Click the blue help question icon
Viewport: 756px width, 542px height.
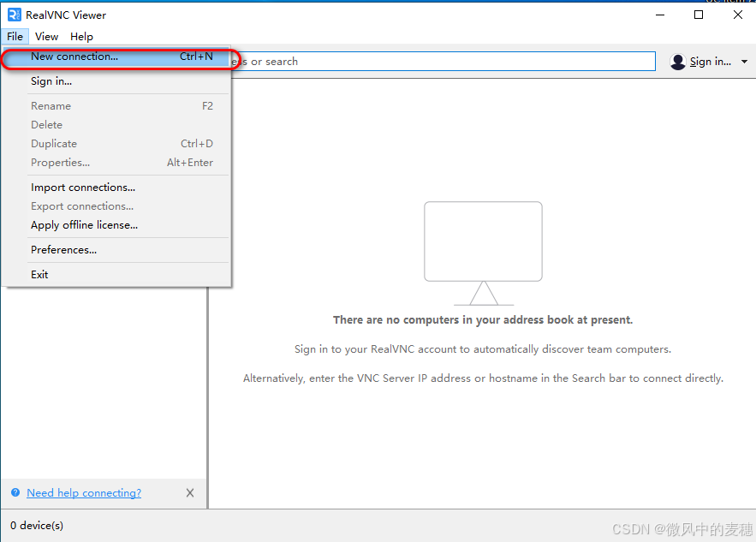pyautogui.click(x=15, y=492)
